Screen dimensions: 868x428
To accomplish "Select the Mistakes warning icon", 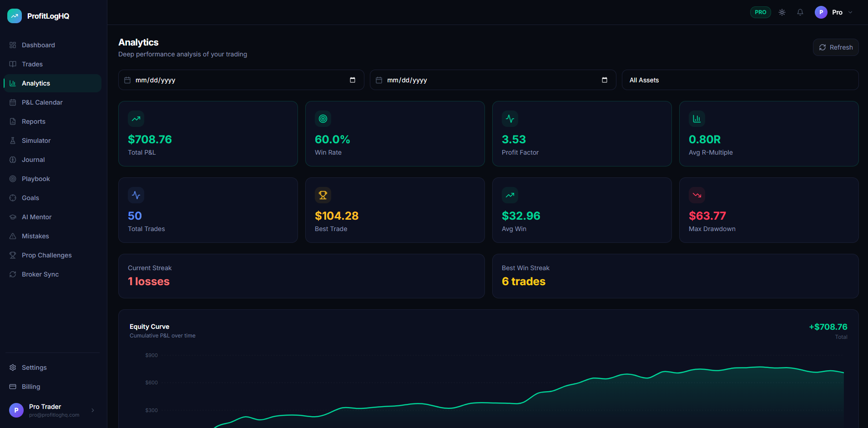I will point(13,236).
